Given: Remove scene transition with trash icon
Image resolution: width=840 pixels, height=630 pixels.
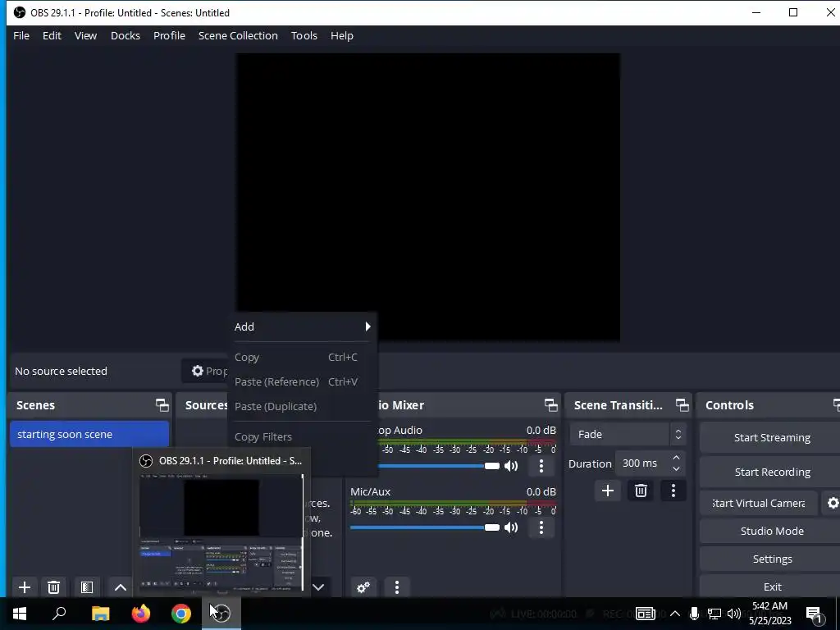Looking at the screenshot, I should pyautogui.click(x=641, y=491).
